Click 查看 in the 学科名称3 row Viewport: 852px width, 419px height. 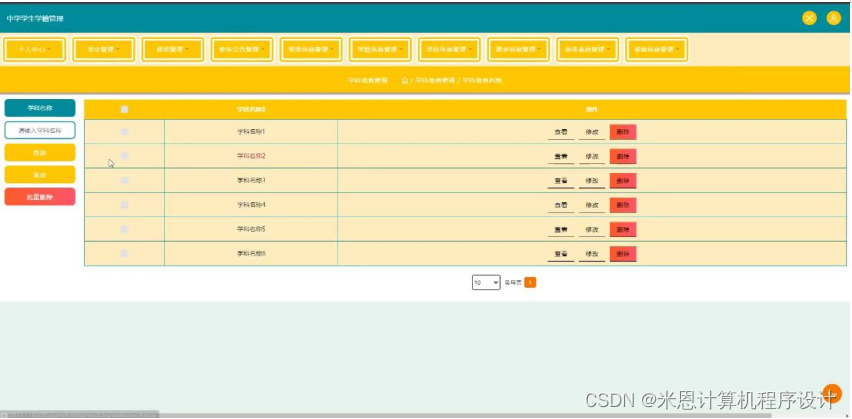point(561,181)
